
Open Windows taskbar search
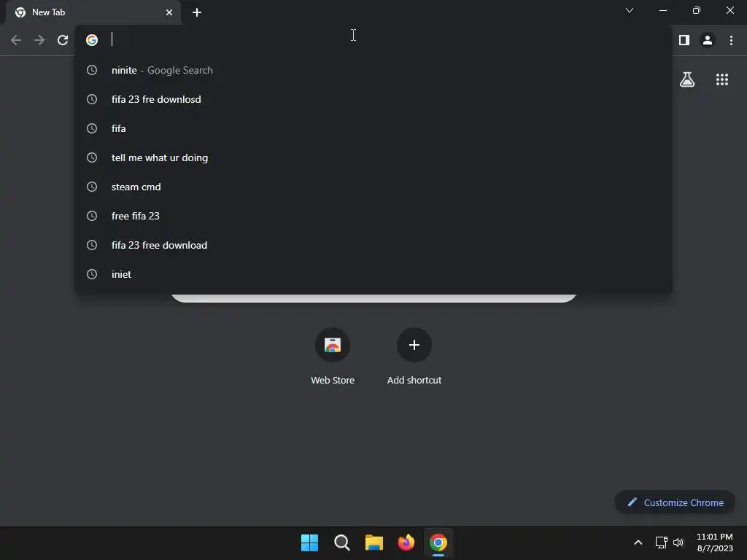coord(341,542)
